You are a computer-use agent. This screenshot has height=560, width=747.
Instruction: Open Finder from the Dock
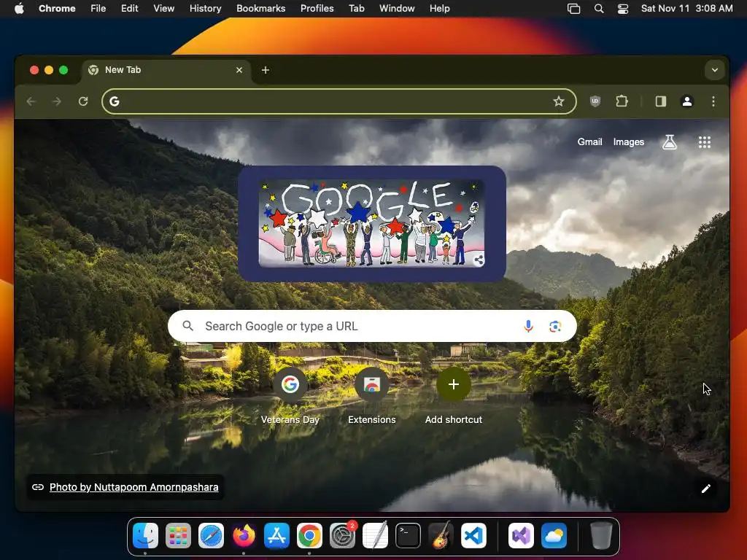[145, 536]
